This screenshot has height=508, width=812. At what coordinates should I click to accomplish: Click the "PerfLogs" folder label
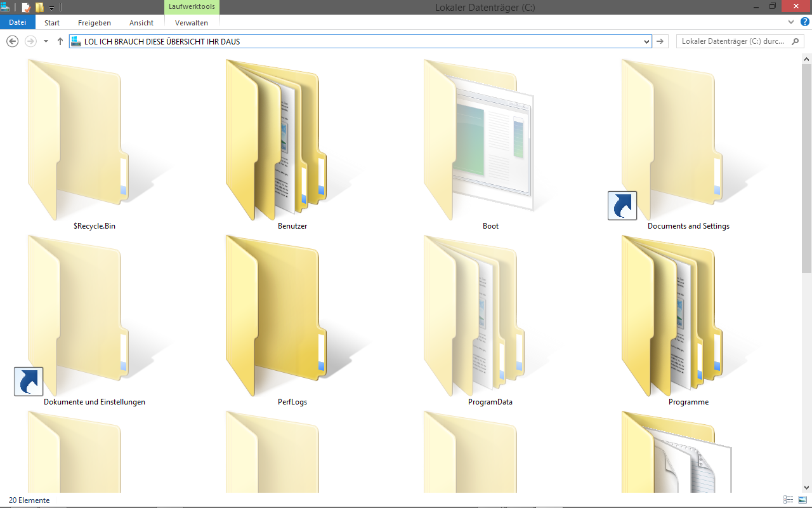(x=292, y=402)
